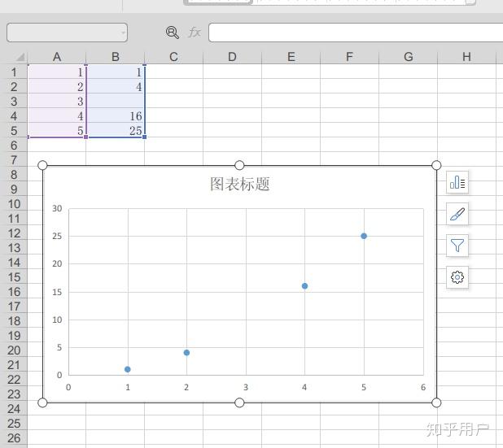Select the data point at x=4
The width and height of the screenshot is (503, 448).
tap(304, 286)
